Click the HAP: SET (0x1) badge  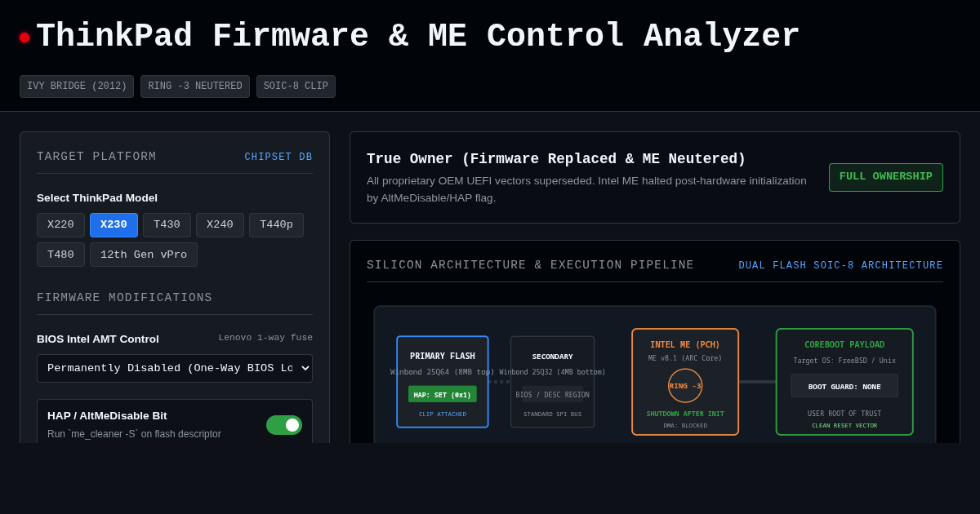(x=443, y=394)
